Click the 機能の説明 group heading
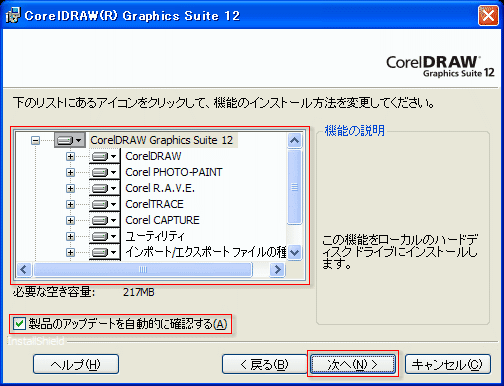Viewport: 504px width, 386px height. click(x=355, y=130)
